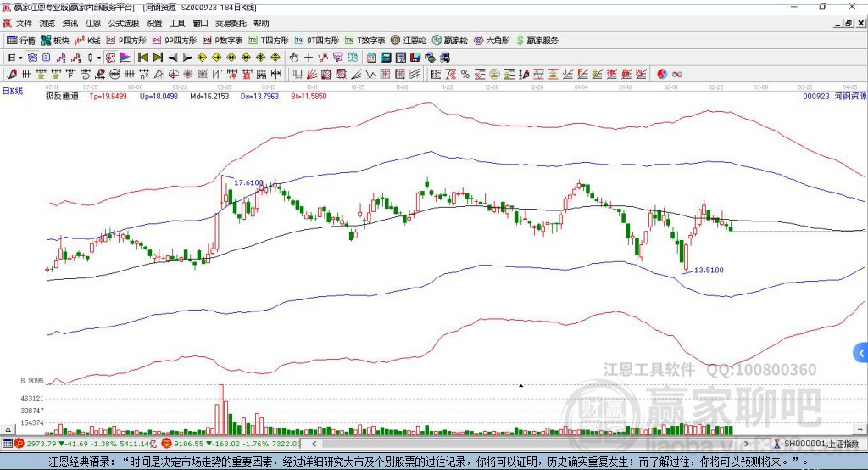Open the 交易委托 menu
Screen dimensions: 868x470
point(231,23)
